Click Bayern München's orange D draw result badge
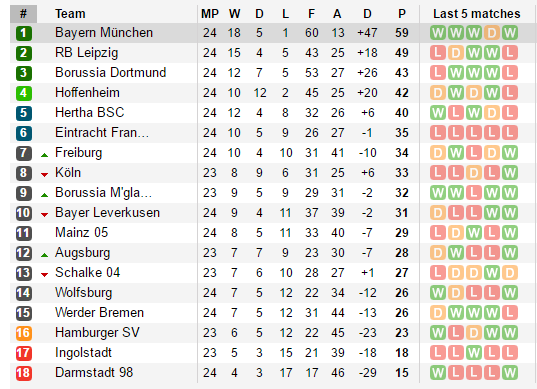Image resolution: width=537 pixels, height=389 pixels. point(491,33)
